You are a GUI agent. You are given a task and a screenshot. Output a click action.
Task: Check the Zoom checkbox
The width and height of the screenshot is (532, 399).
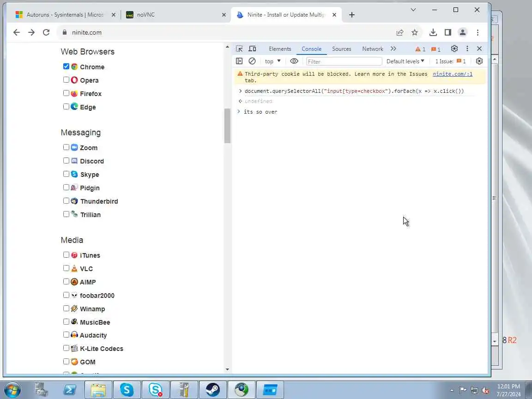coord(66,147)
